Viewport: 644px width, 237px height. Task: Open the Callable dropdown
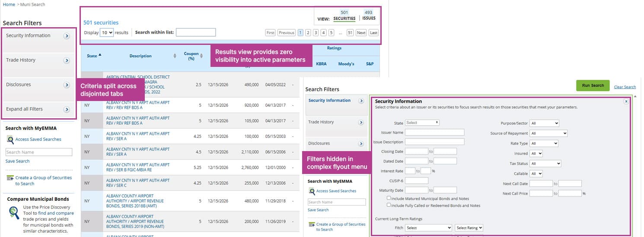[x=536, y=174]
